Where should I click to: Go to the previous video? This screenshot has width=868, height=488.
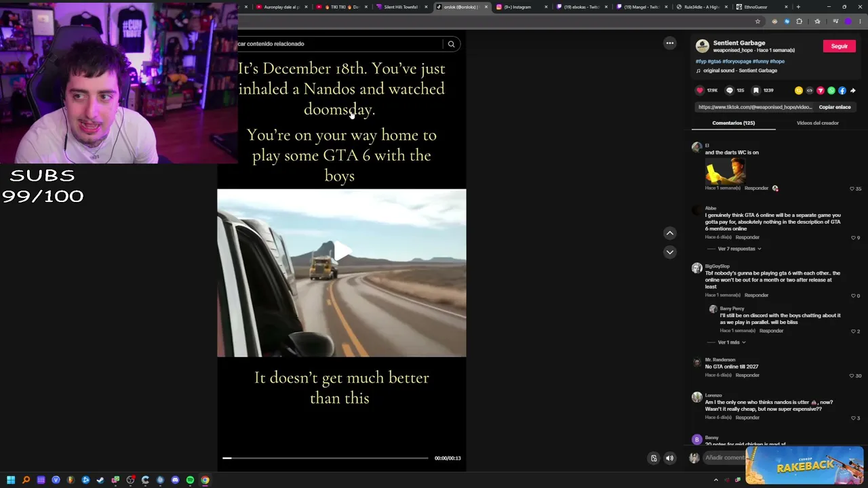(x=670, y=233)
